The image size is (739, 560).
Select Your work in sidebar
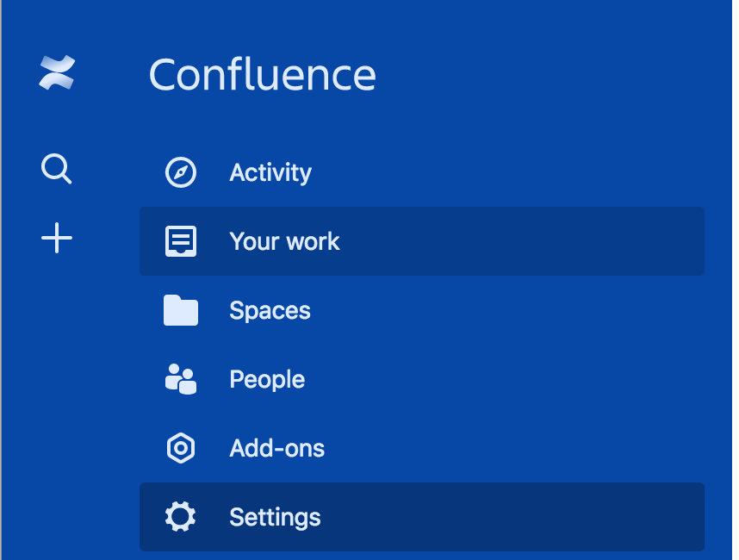coord(422,241)
